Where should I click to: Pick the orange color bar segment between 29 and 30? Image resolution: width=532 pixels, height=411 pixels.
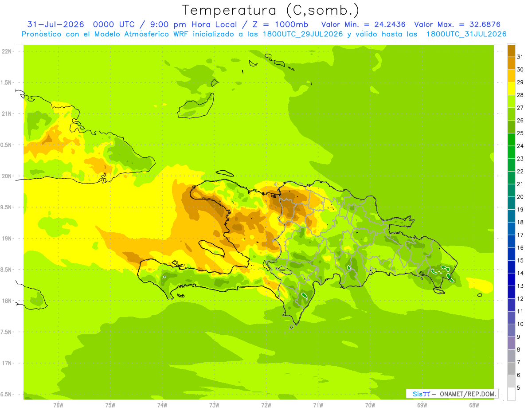click(511, 76)
